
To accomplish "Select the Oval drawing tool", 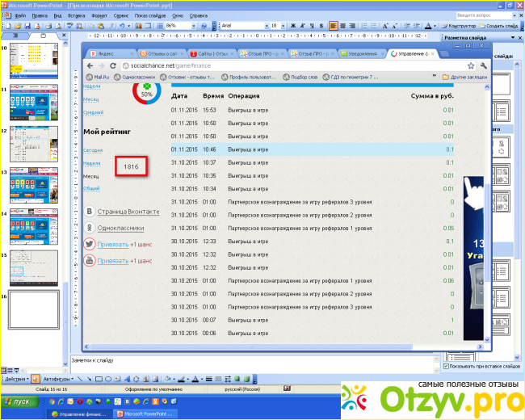I will pos(107,379).
